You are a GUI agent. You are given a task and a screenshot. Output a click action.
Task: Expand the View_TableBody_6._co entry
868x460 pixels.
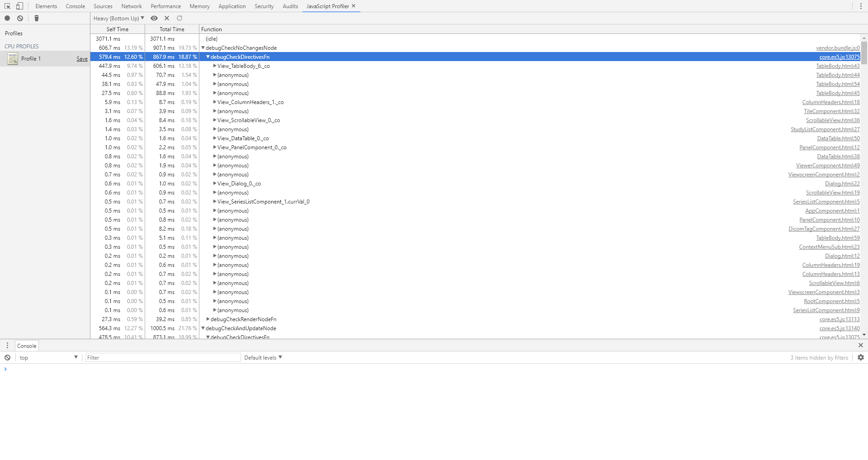coord(214,66)
